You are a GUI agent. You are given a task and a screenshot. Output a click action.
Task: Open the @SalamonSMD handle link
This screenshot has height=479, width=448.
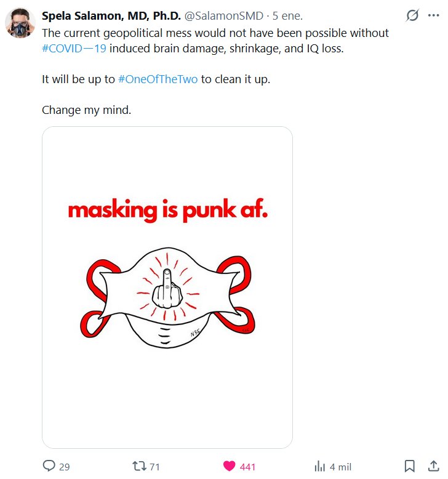point(225,15)
